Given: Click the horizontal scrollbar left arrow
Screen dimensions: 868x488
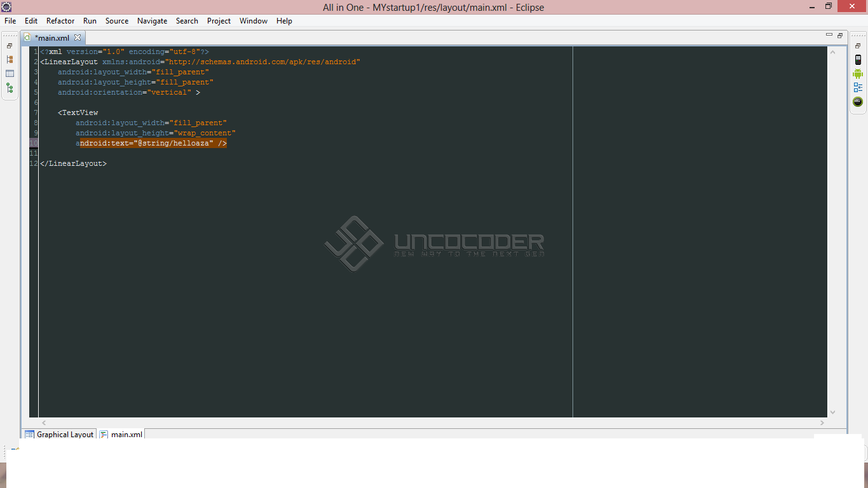Looking at the screenshot, I should point(44,423).
